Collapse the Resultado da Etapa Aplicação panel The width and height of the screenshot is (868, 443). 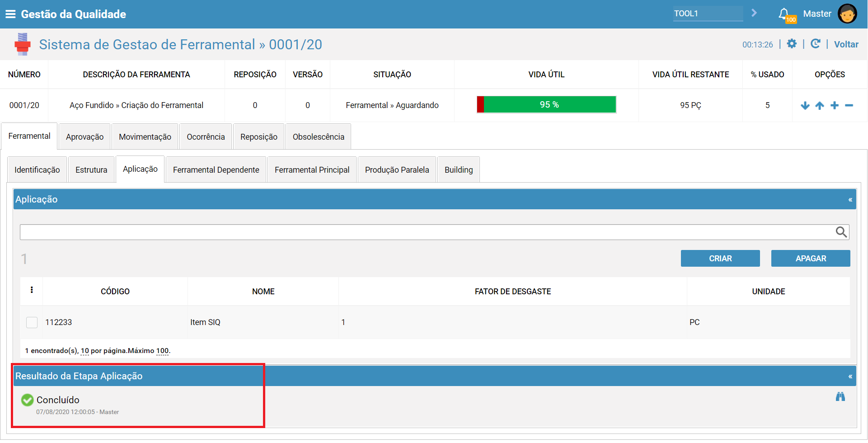[x=850, y=376]
